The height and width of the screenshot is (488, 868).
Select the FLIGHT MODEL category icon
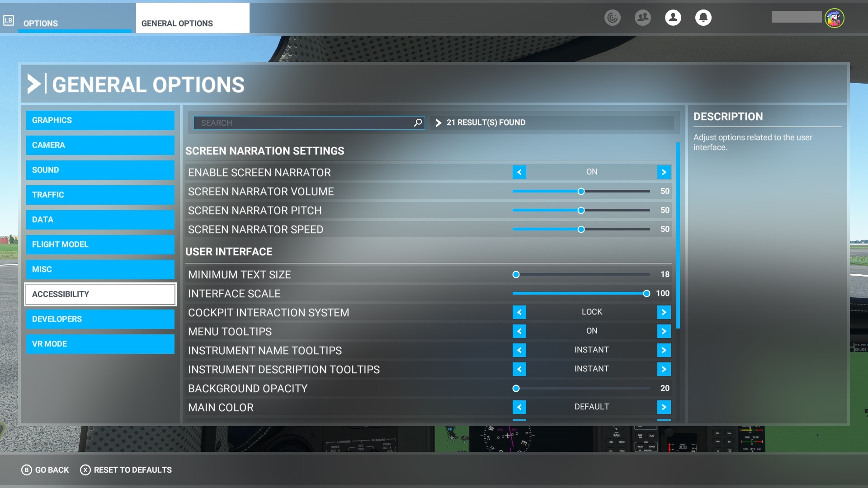(100, 244)
